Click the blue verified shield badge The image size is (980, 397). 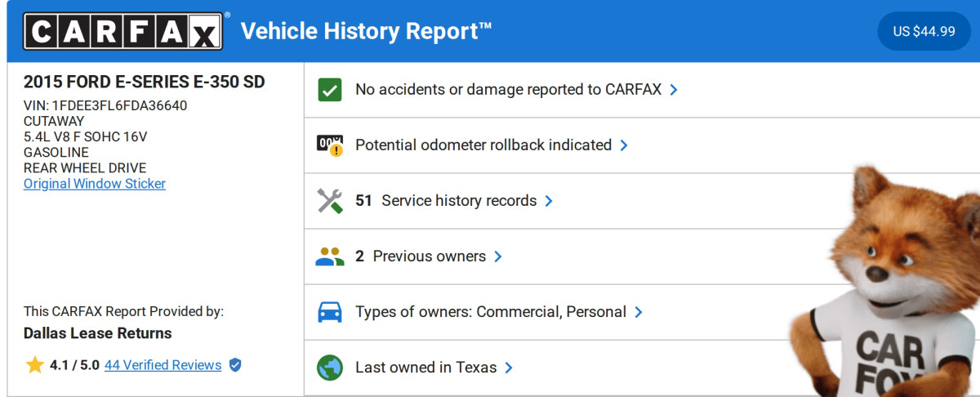coord(235,365)
